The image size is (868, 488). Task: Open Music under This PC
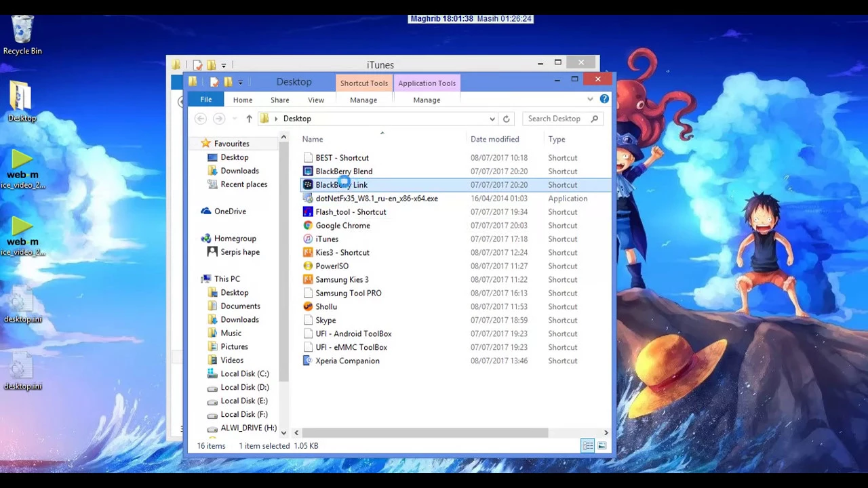pyautogui.click(x=224, y=333)
